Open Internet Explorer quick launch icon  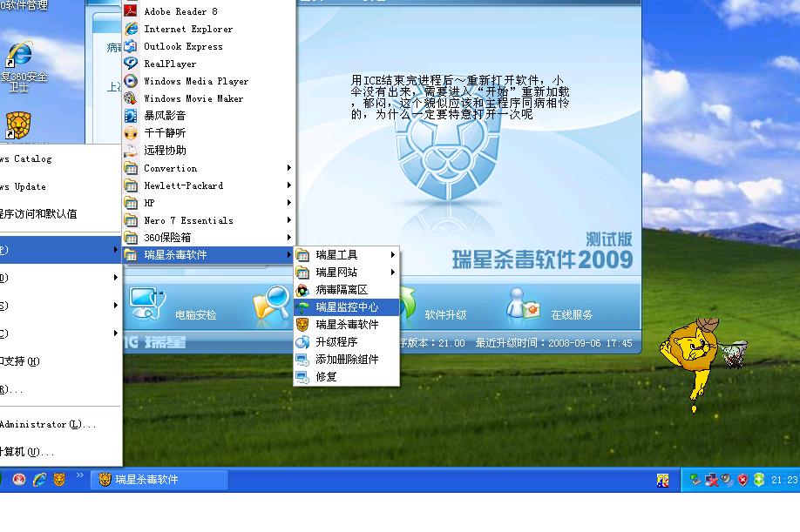(x=39, y=479)
